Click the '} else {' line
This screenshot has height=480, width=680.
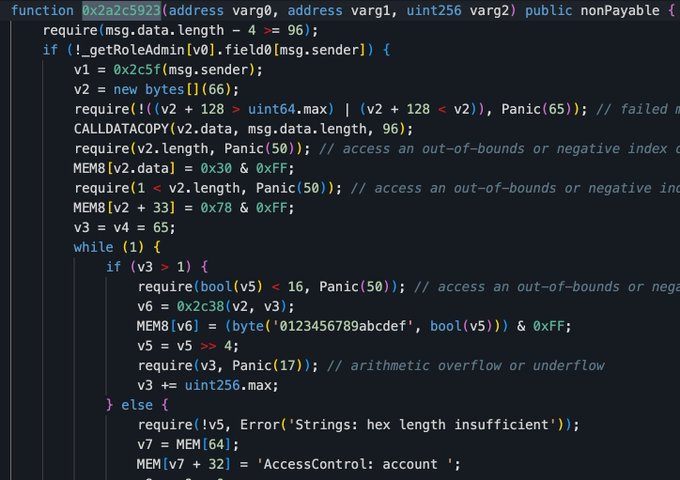pos(137,405)
